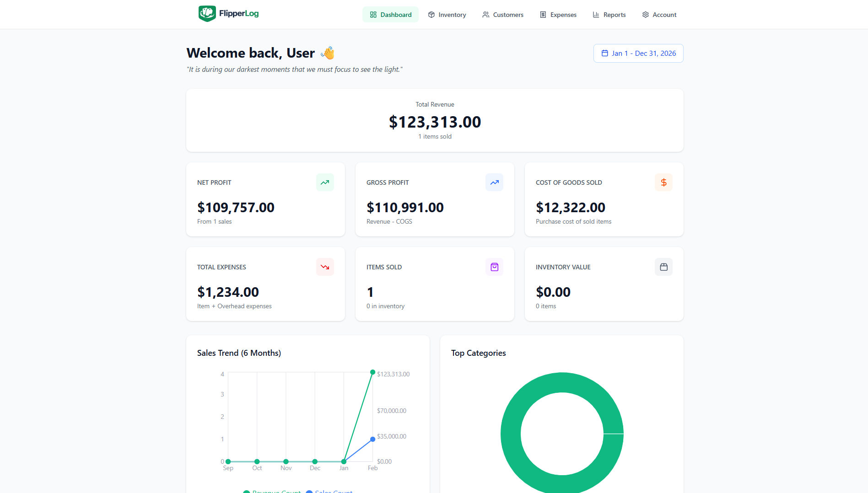
Task: Click the chart icon on Gross Profit card
Action: (494, 182)
